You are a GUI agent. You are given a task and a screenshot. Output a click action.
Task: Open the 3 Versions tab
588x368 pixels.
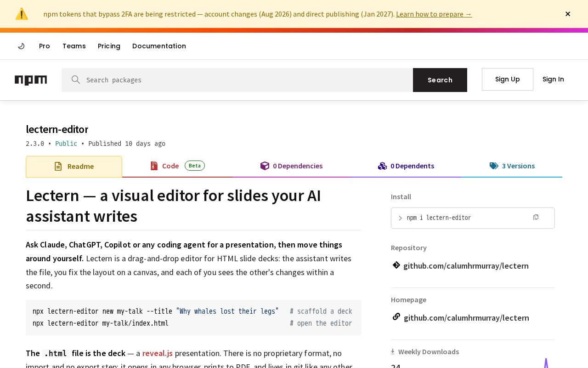tap(512, 166)
